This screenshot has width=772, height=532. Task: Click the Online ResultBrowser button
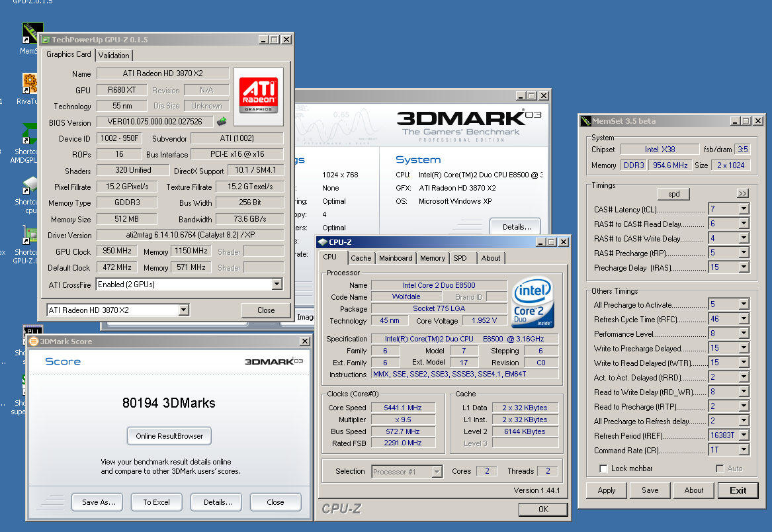169,436
